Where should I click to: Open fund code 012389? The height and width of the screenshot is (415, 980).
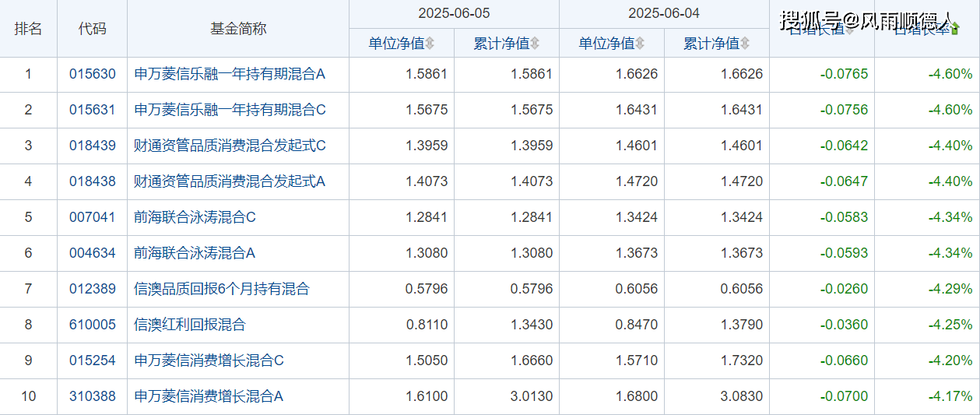92,289
